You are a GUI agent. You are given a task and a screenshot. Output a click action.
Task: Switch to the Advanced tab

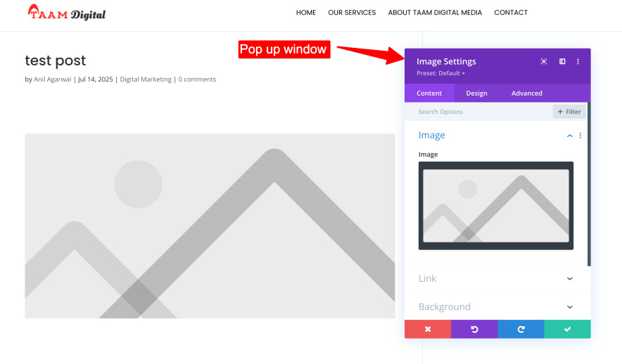click(526, 93)
